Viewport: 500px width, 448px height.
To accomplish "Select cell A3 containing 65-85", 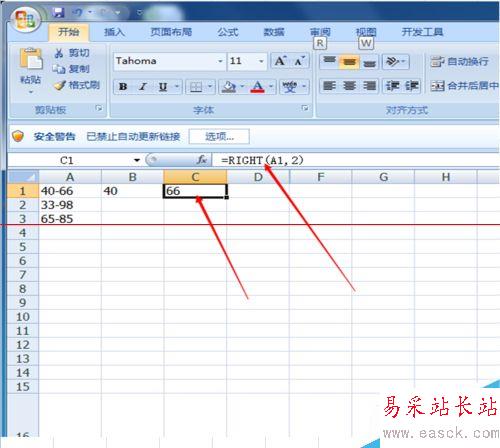I will (x=70, y=219).
